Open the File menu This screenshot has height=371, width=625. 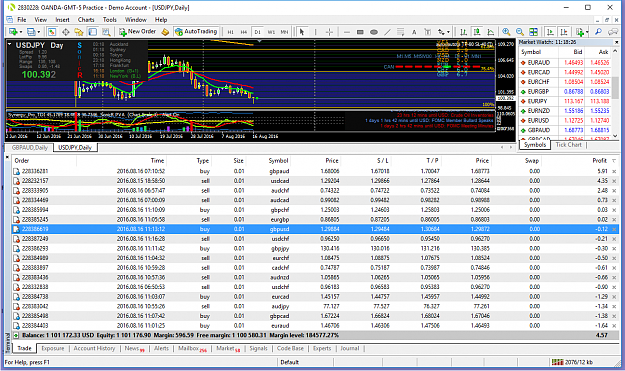[22, 20]
